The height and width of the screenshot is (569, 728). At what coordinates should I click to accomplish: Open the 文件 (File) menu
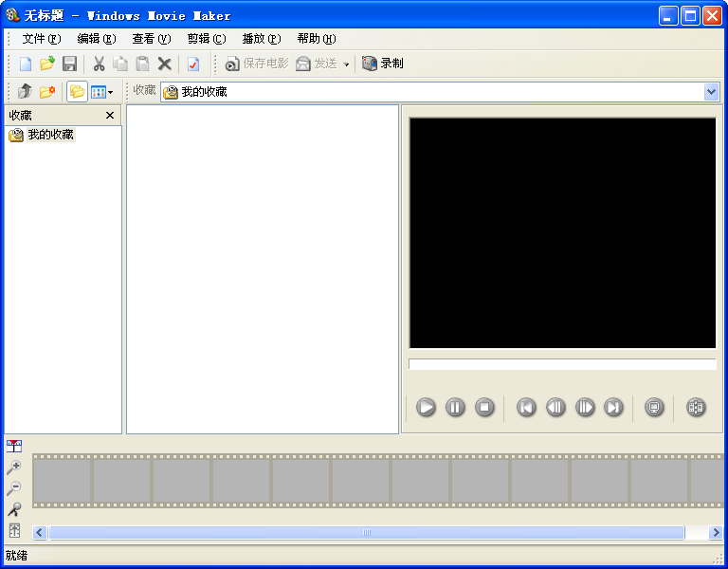tap(41, 39)
